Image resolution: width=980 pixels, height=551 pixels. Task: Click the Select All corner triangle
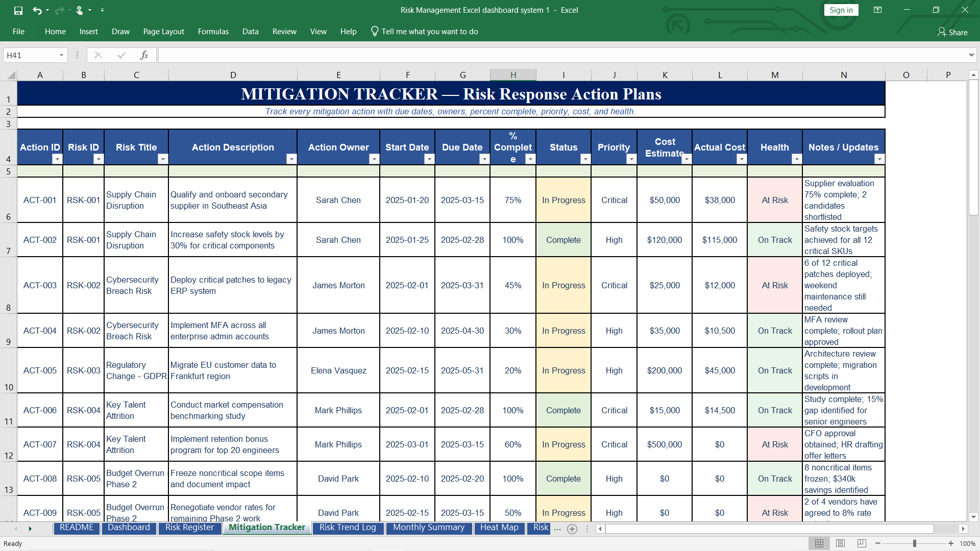coord(11,76)
